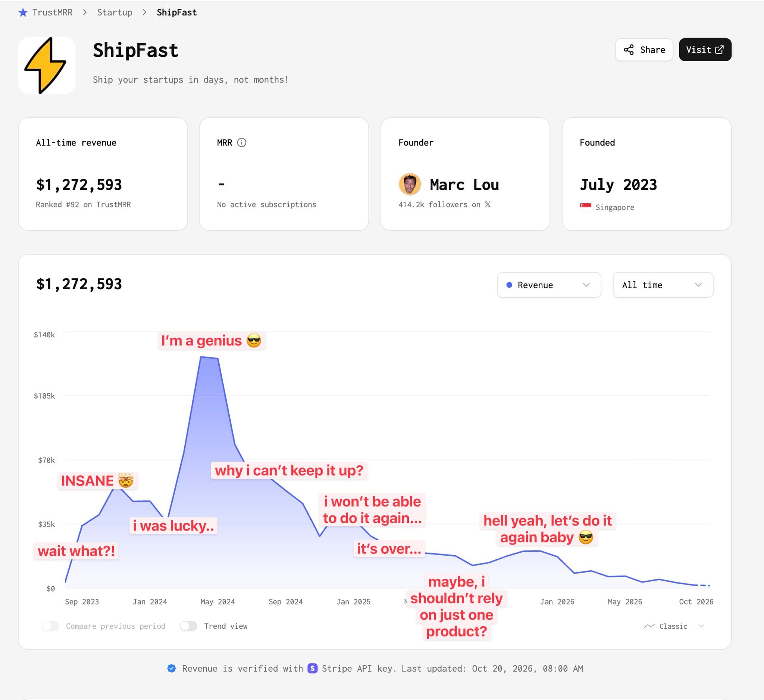Image resolution: width=764 pixels, height=700 pixels.
Task: Click the verified checkmark badge icon
Action: click(x=172, y=668)
